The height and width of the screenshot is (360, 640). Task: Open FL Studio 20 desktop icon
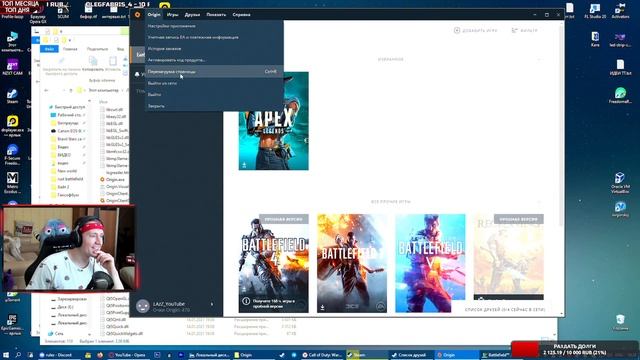coord(595,11)
